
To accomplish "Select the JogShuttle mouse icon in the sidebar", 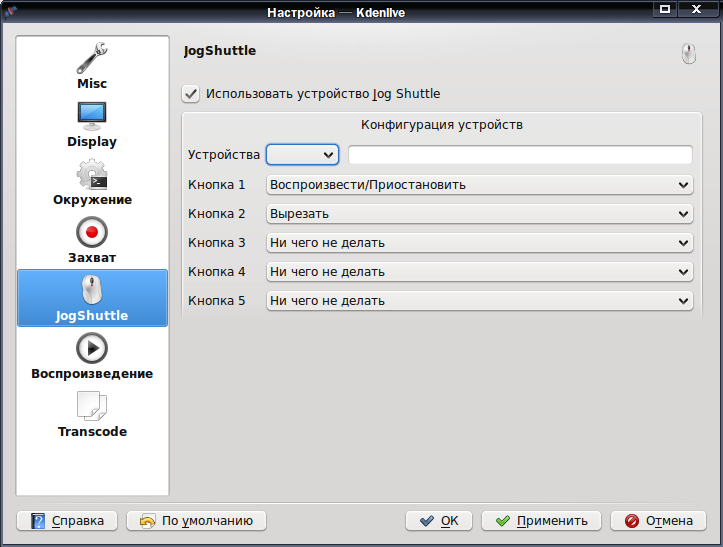I will (x=92, y=290).
